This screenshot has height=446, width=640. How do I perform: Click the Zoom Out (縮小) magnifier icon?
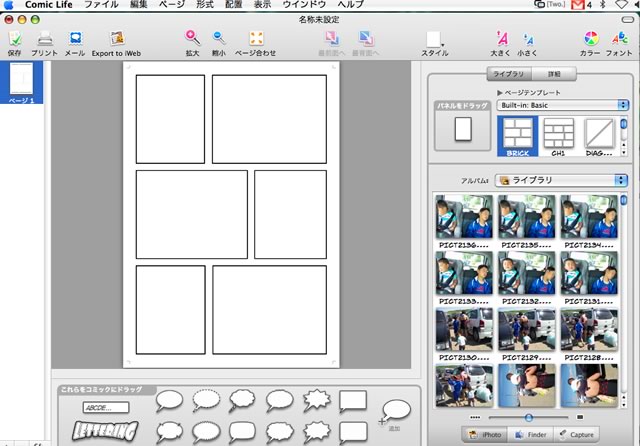(x=219, y=39)
